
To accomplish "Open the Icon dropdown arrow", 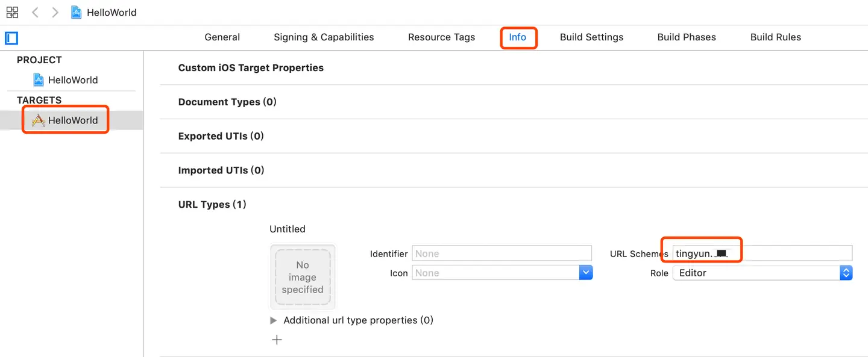I will point(585,273).
